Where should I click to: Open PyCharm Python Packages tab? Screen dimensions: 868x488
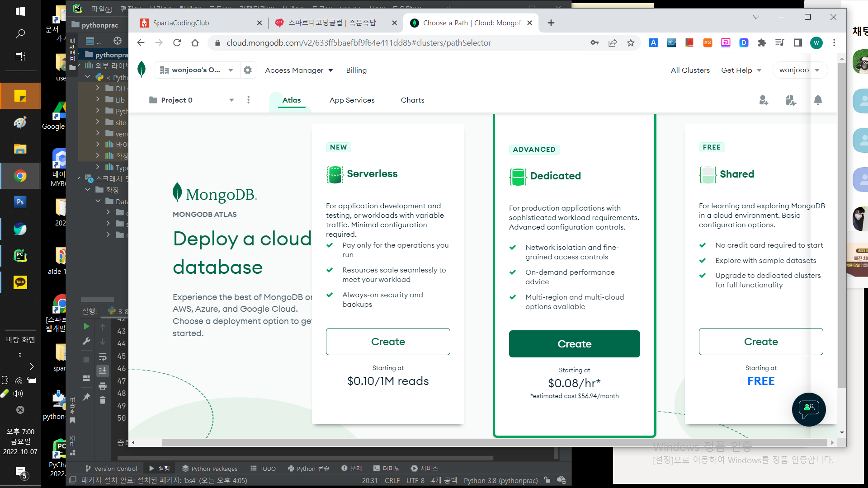click(210, 469)
